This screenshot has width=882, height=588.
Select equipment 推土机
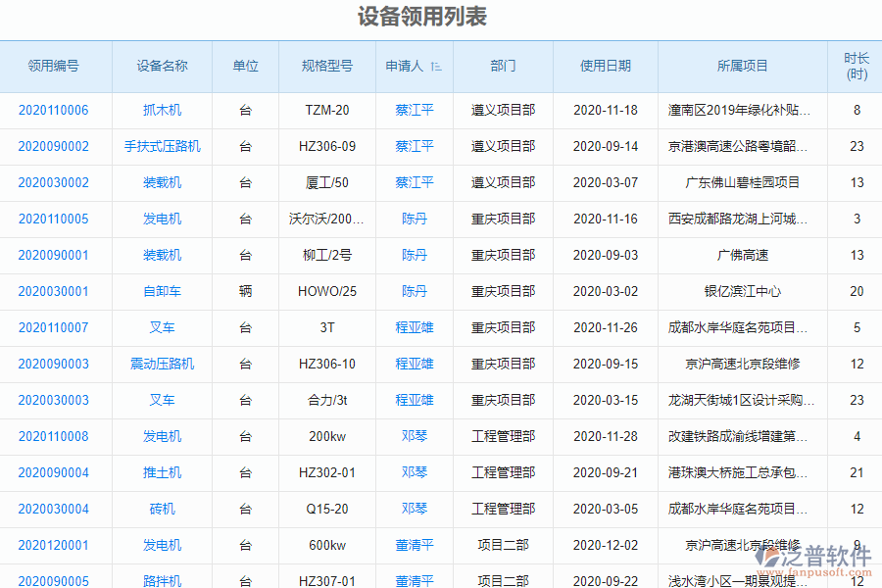[162, 472]
